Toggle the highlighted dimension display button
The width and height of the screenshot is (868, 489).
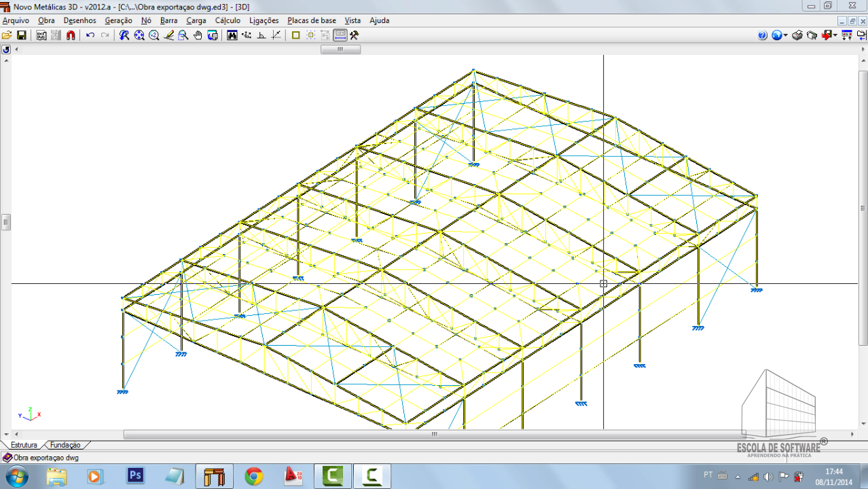coord(340,35)
